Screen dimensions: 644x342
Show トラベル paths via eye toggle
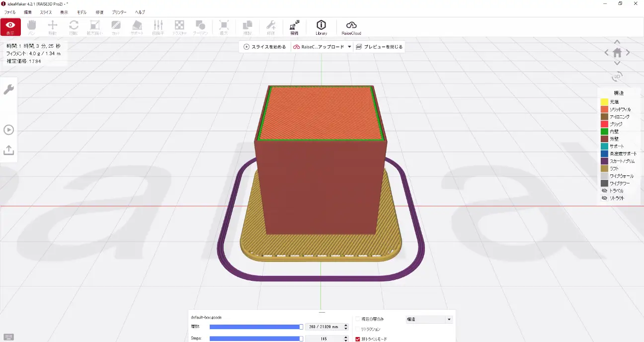pos(604,191)
